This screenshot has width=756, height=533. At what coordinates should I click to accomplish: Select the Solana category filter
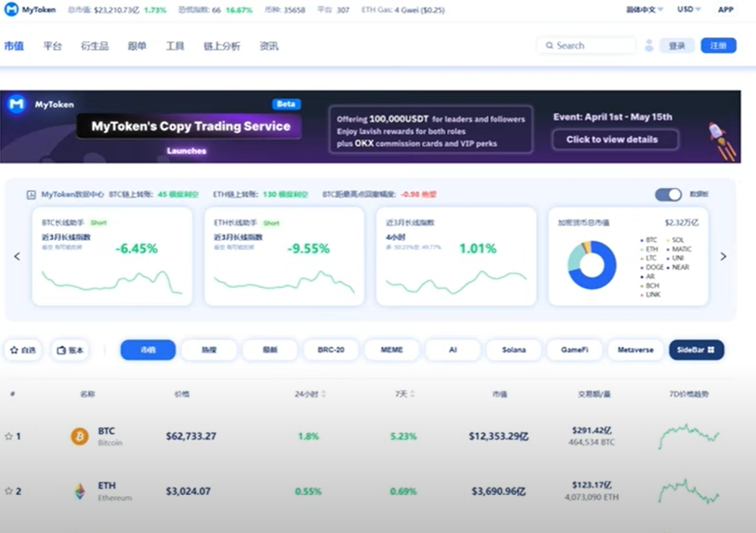click(513, 350)
